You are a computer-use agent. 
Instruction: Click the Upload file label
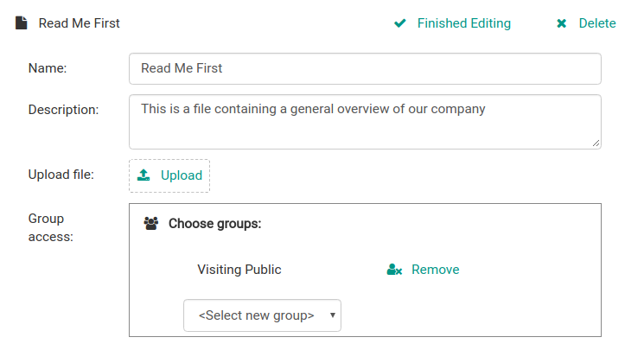coord(61,175)
